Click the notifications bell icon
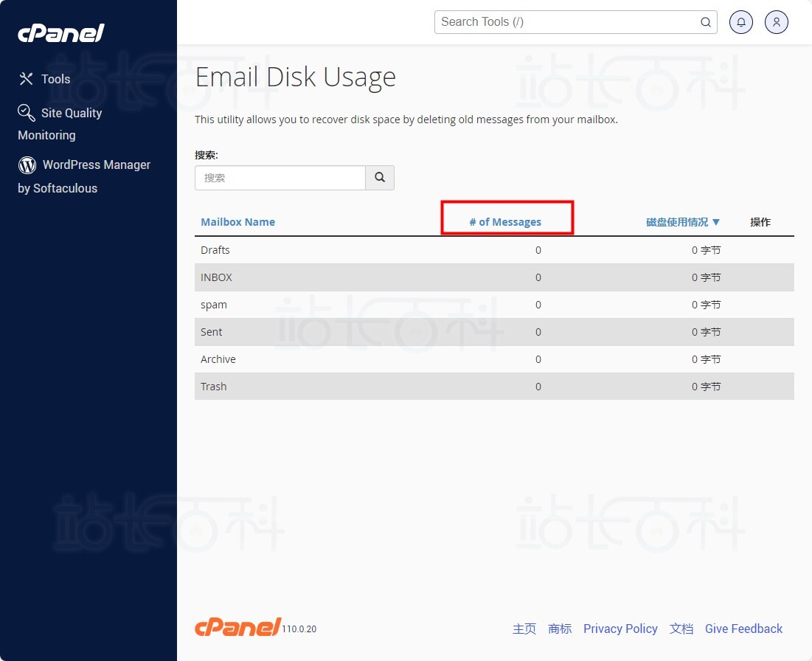The height and width of the screenshot is (661, 812). point(741,22)
